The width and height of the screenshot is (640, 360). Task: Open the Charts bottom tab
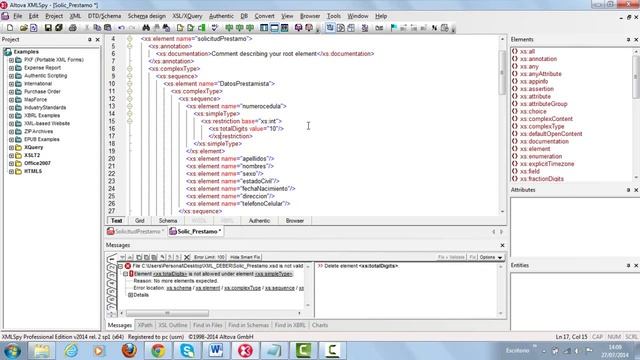pyautogui.click(x=320, y=325)
